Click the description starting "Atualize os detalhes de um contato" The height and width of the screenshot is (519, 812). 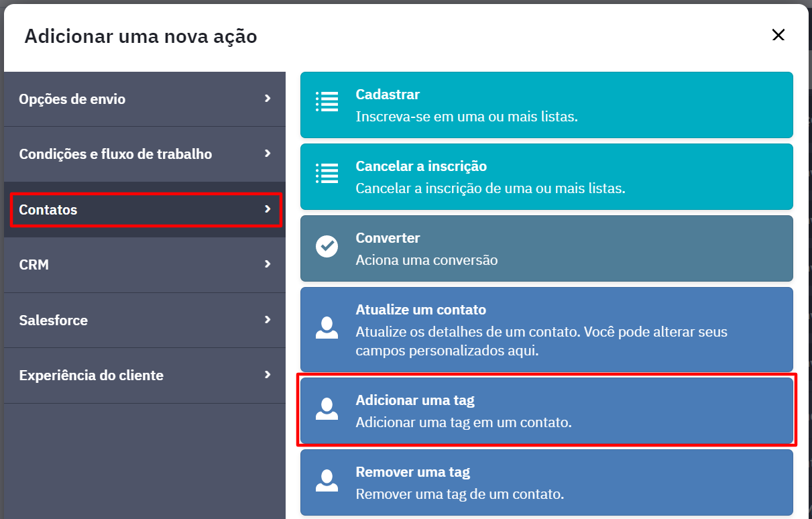coord(541,341)
